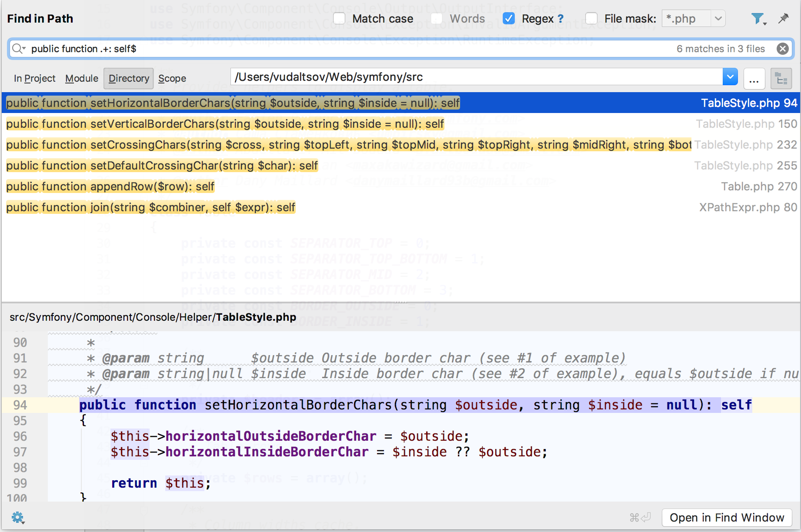The image size is (801, 532).
Task: Switch to the In Project tab
Action: (35, 78)
